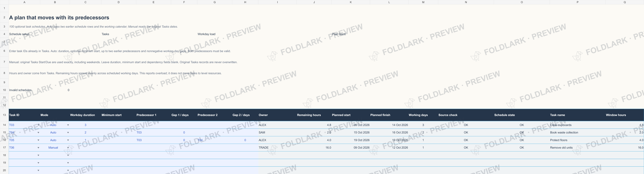Select row 10 header number
The width and height of the screenshot is (644, 174).
point(4,90)
